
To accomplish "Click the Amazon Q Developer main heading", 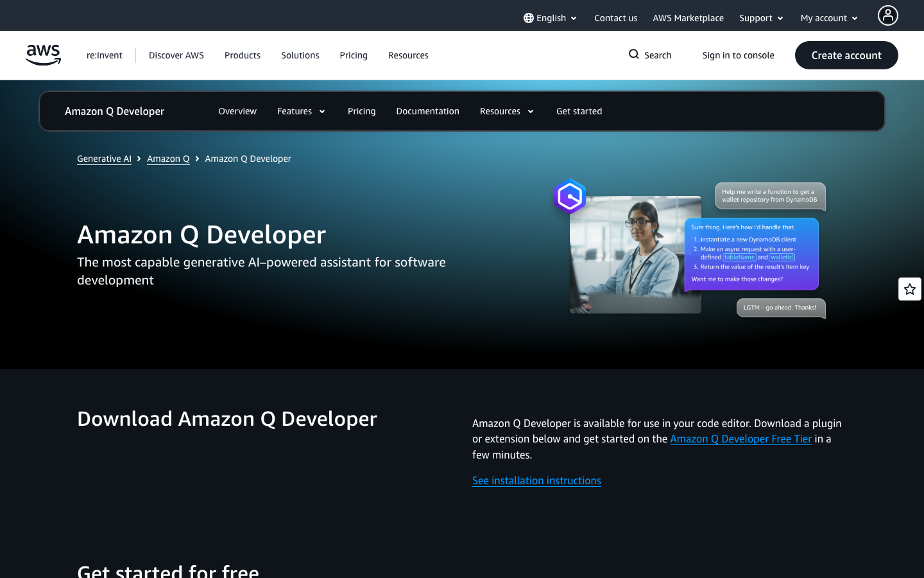I will (201, 234).
